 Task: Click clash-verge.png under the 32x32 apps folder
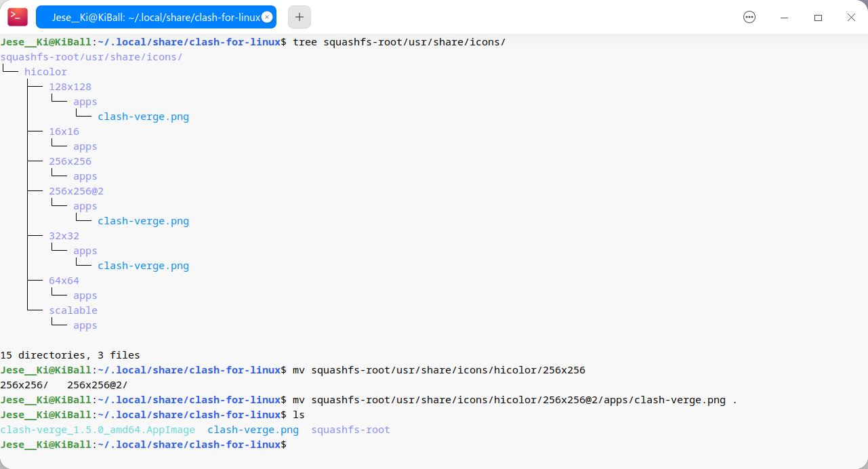143,266
